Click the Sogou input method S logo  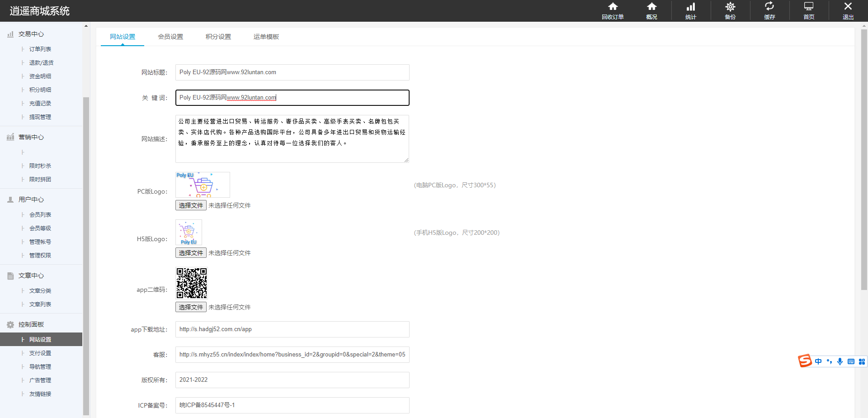(x=805, y=361)
